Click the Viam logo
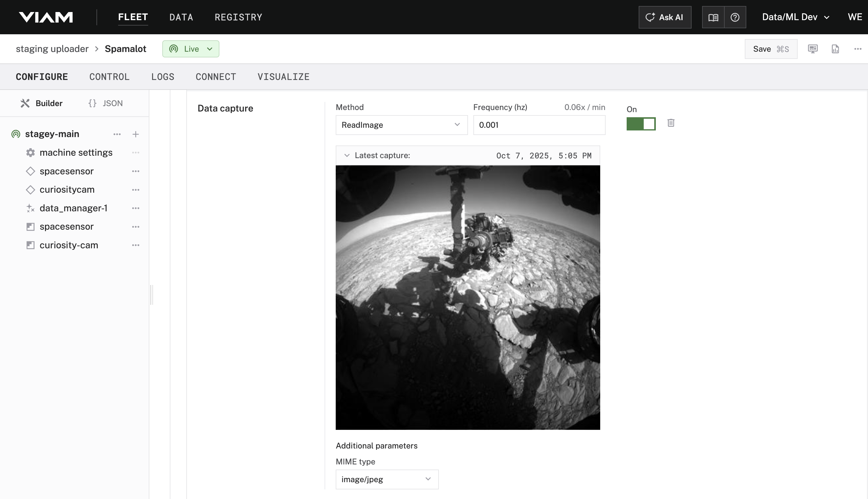868x499 pixels. 46,17
